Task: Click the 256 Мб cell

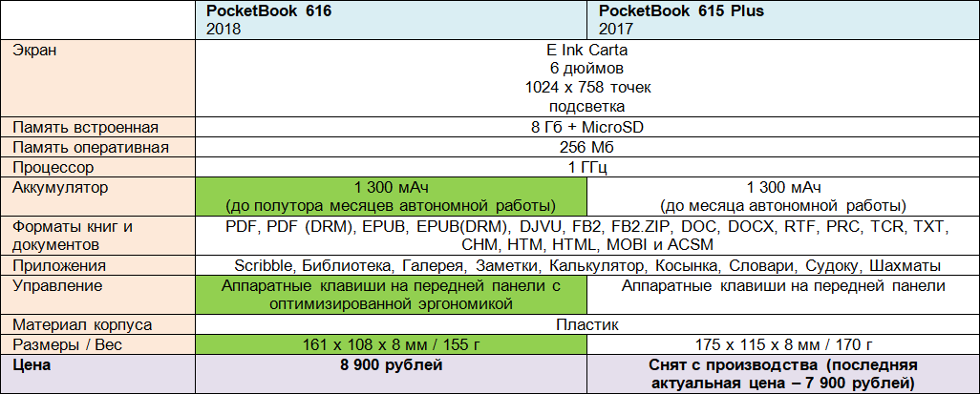Action: coord(587,147)
